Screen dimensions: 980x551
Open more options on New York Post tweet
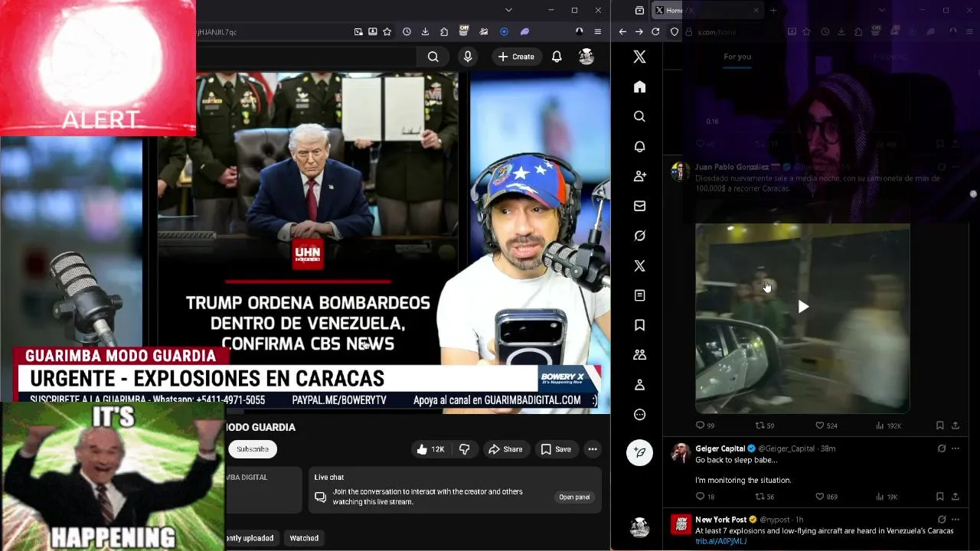[955, 520]
